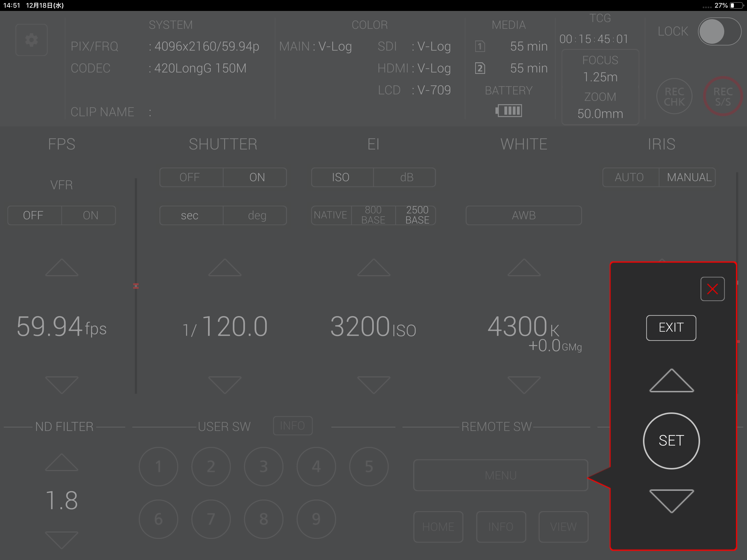The height and width of the screenshot is (560, 747).
Task: Decrease FPS with down arrow
Action: click(62, 385)
